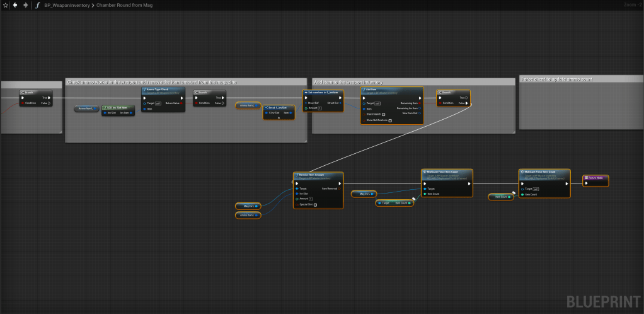Click the function icon beside BP_WeaponInventory

(38, 5)
